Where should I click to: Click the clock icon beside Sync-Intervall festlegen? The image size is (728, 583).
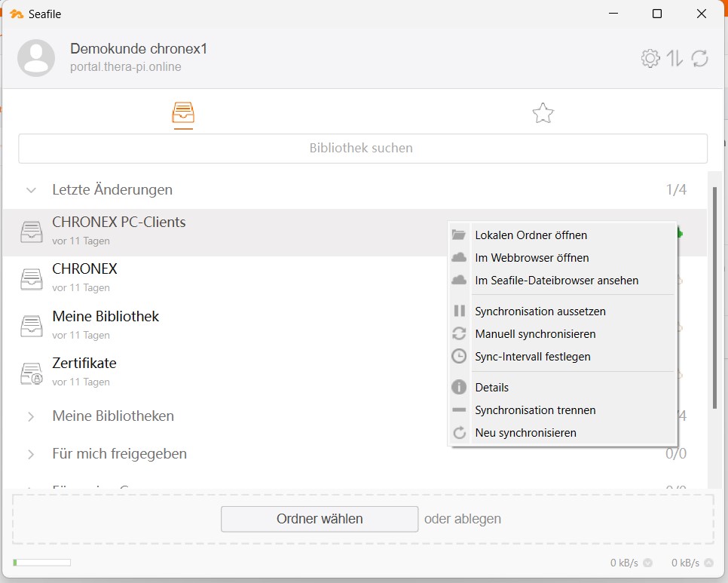459,356
